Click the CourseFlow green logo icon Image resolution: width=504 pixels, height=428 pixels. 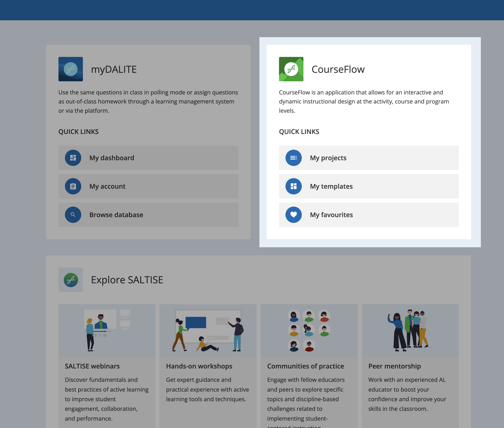(291, 69)
